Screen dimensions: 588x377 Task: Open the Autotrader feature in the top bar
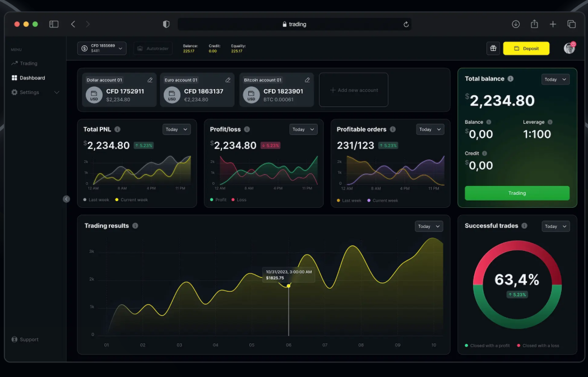coord(152,48)
